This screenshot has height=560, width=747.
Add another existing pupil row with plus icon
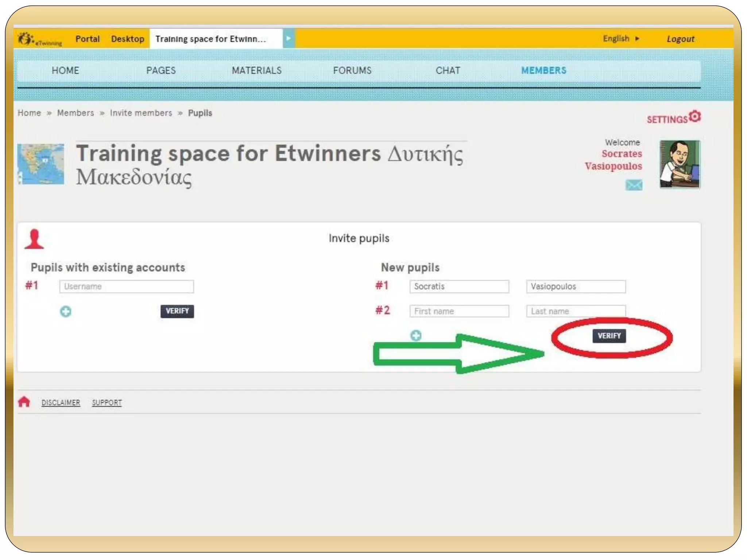66,312
